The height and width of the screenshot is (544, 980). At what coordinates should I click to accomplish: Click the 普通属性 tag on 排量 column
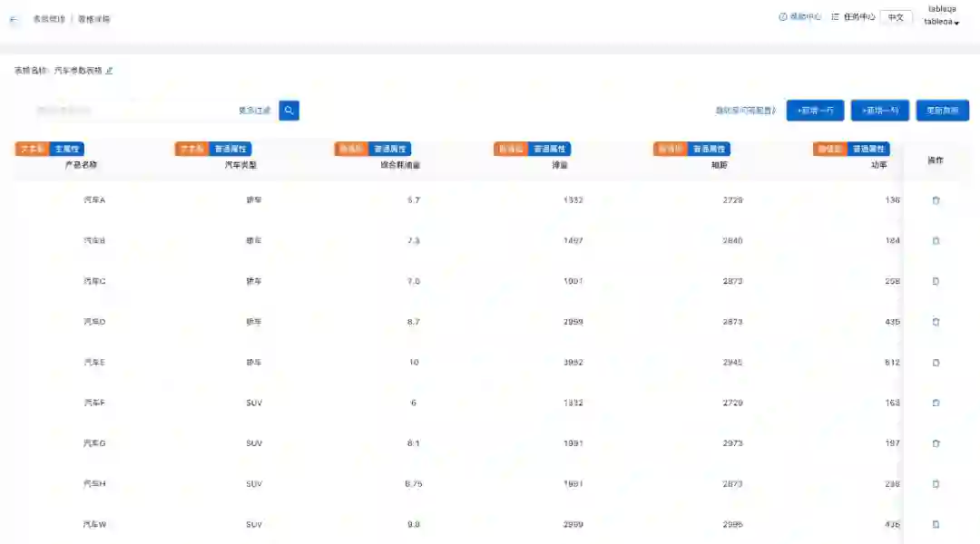(x=550, y=150)
